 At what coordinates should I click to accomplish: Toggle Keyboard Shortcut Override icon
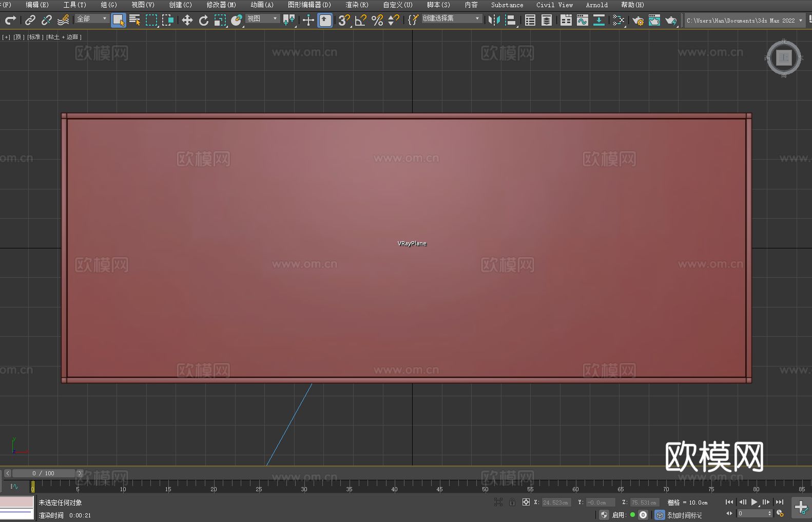pyautogui.click(x=325, y=20)
